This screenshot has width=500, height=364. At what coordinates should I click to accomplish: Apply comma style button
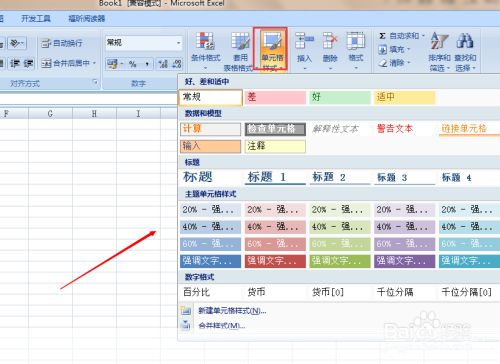coord(147,64)
